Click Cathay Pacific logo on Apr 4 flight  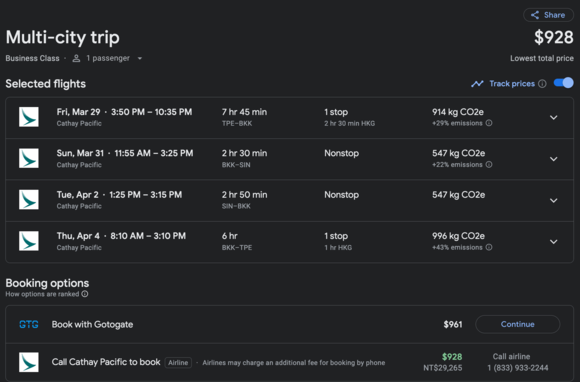29,241
